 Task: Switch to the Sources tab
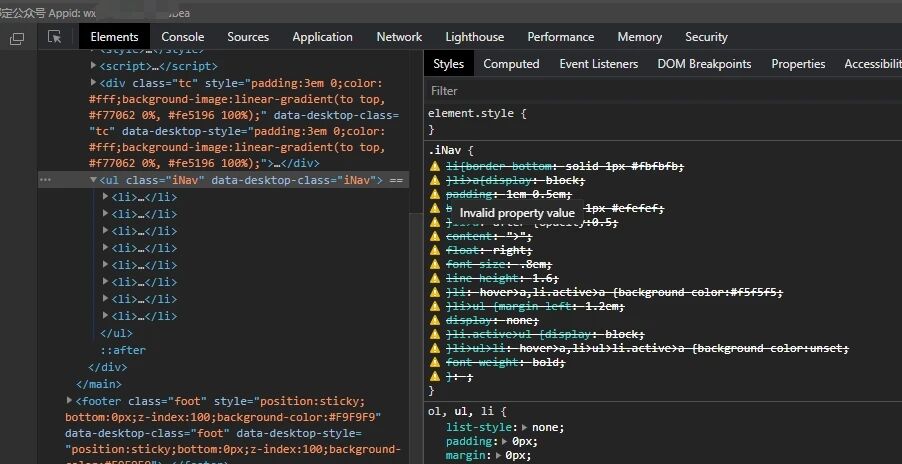click(248, 37)
